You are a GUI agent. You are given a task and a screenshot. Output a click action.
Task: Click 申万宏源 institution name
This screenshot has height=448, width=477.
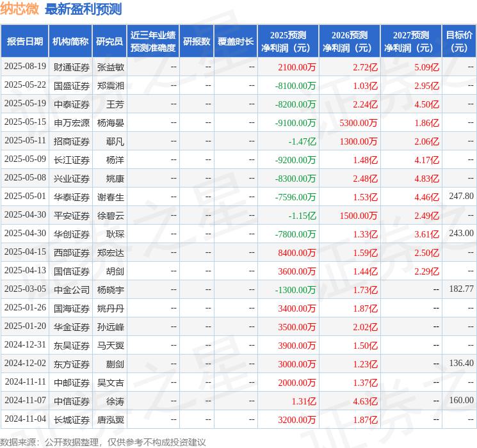click(x=72, y=123)
